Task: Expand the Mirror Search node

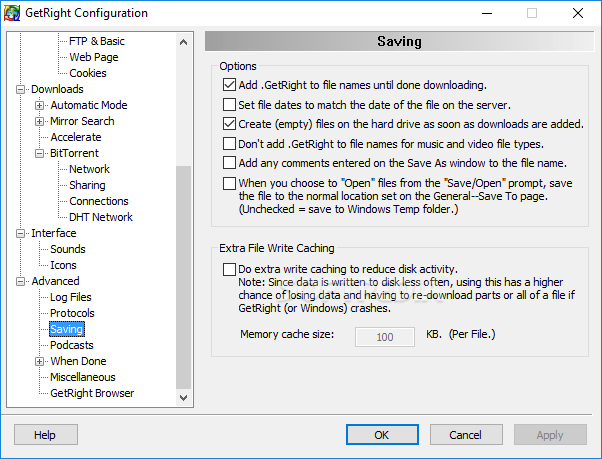Action: pyautogui.click(x=39, y=122)
